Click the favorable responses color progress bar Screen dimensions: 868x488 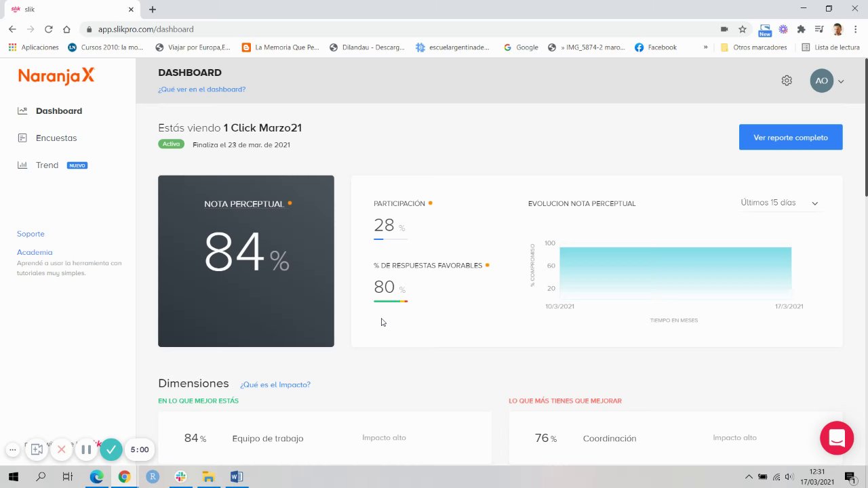click(x=391, y=301)
